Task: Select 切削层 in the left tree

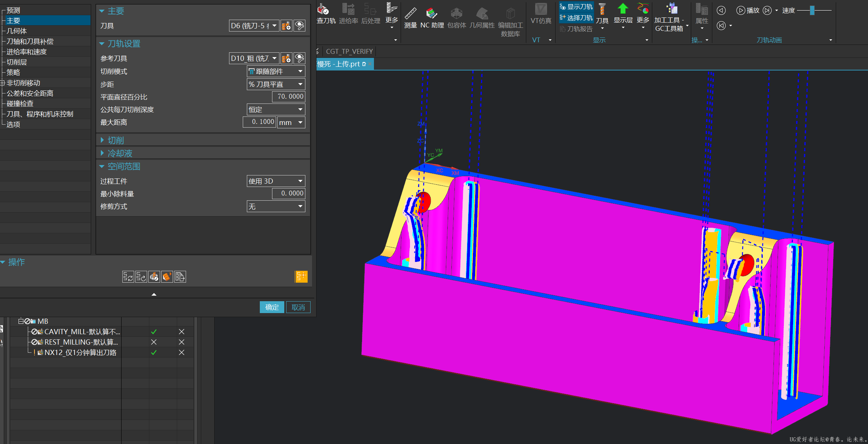Action: pos(17,62)
